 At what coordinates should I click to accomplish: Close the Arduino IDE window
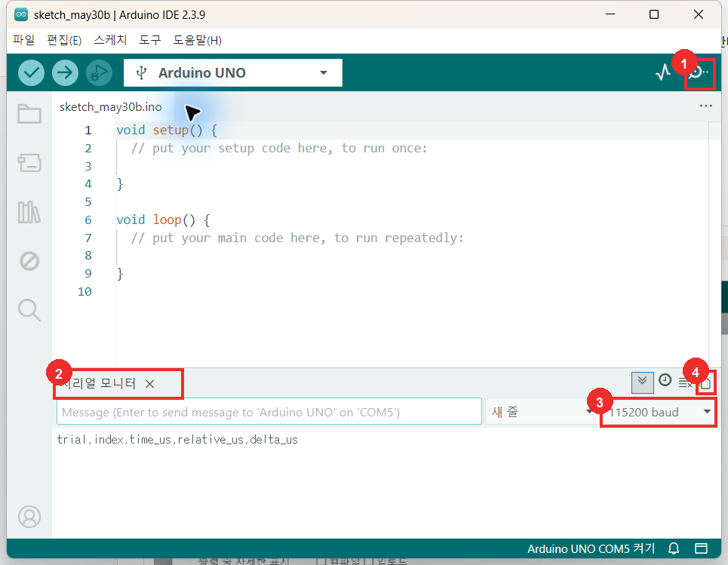click(x=699, y=14)
